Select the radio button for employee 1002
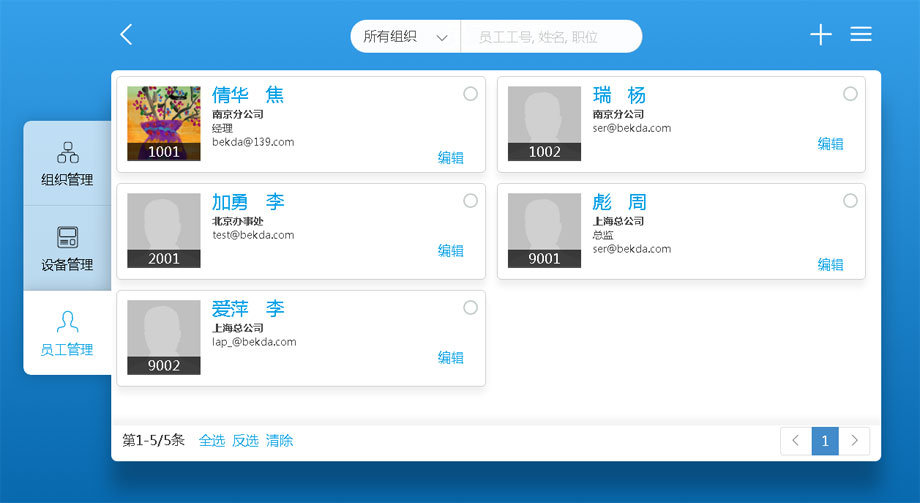The height and width of the screenshot is (503, 920). pos(850,94)
